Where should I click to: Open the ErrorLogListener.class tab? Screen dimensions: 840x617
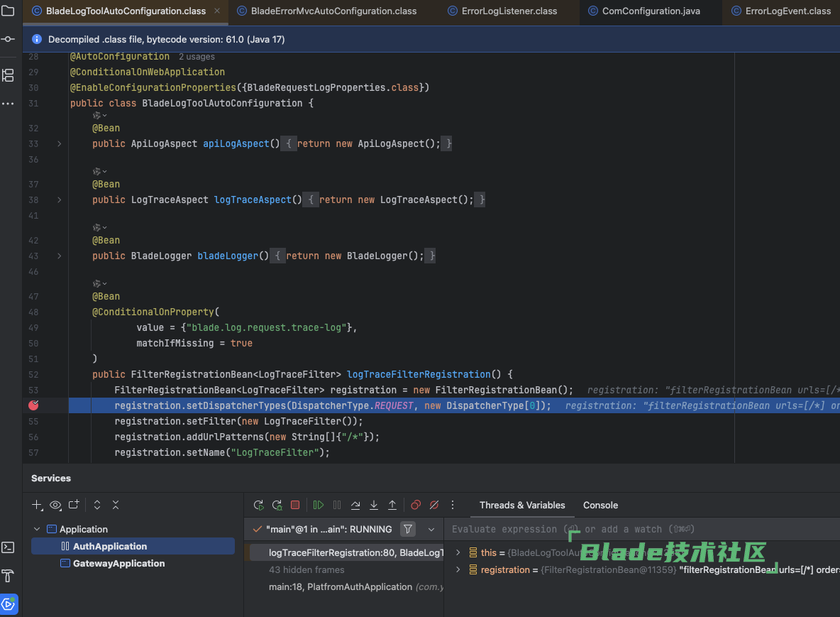click(x=509, y=11)
